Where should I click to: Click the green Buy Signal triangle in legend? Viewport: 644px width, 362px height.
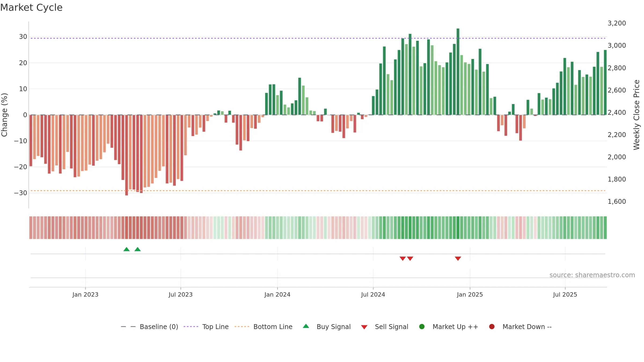(x=306, y=326)
